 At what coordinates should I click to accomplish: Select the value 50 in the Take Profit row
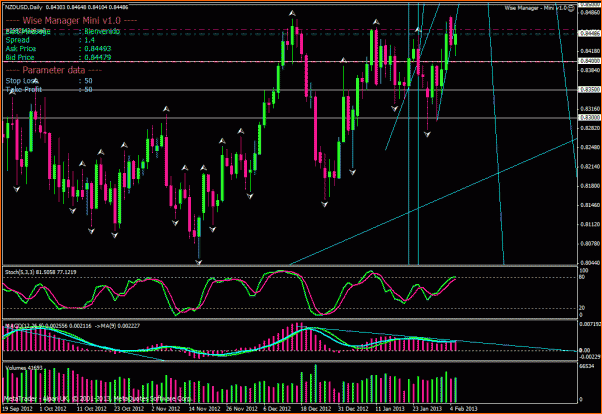(88, 89)
